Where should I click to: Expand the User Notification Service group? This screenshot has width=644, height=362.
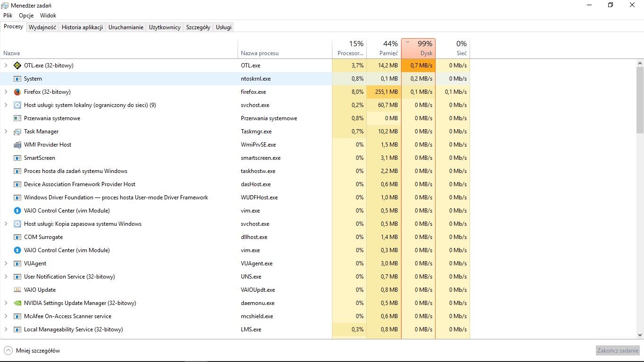coord(6,277)
